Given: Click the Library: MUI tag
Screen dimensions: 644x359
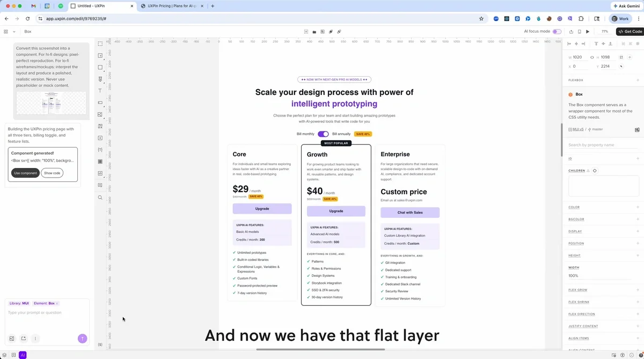Looking at the screenshot, I should click(19, 304).
